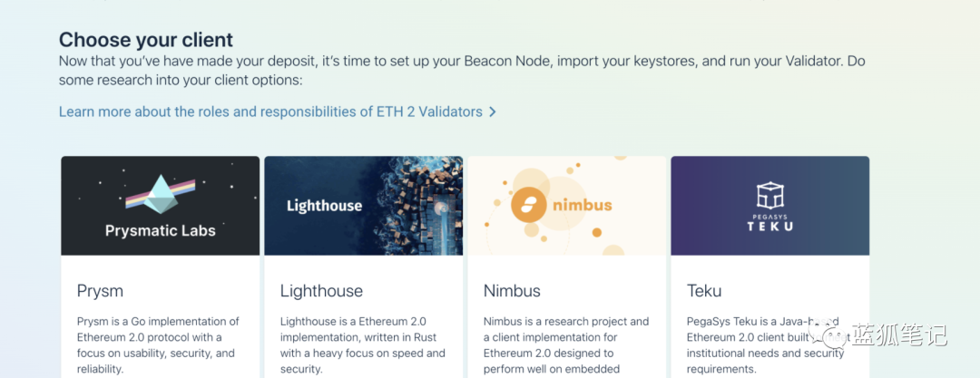
Task: Select the Lighthouse card title
Action: tap(321, 291)
